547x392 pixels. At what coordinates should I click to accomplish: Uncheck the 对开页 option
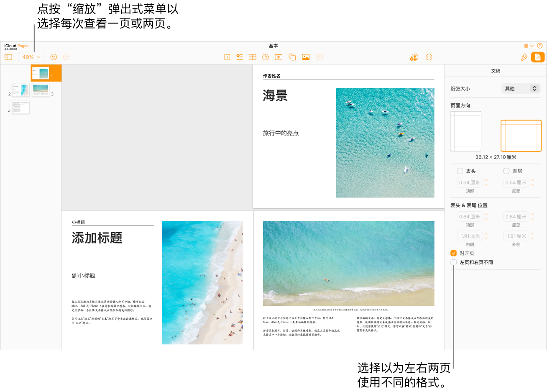453,253
